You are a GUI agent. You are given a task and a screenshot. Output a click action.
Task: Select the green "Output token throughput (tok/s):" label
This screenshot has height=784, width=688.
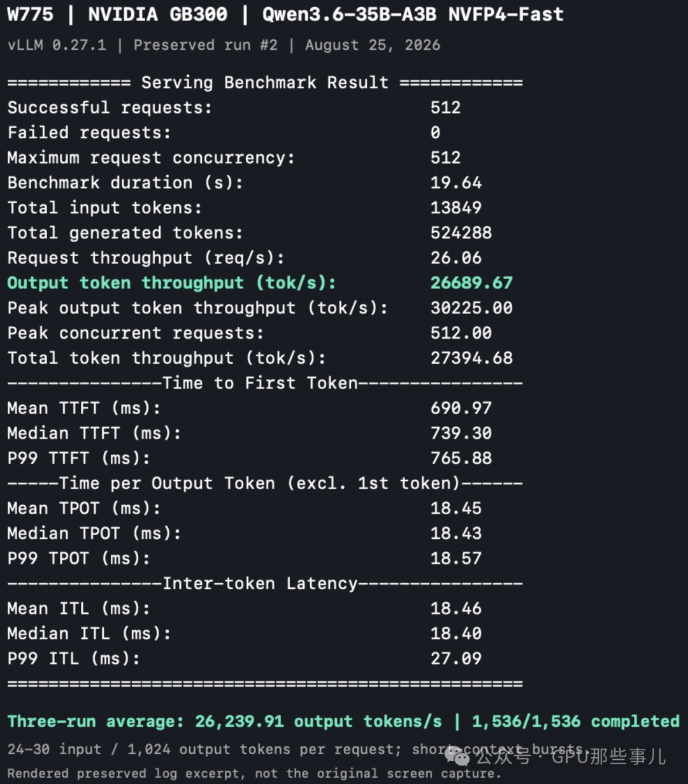[x=171, y=283]
